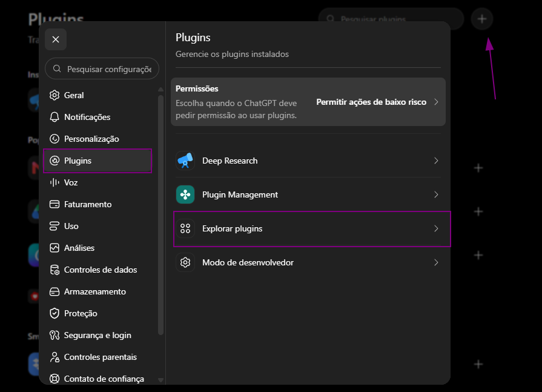This screenshot has height=392, width=542.
Task: Open the Controles parentais section
Action: coord(97,357)
